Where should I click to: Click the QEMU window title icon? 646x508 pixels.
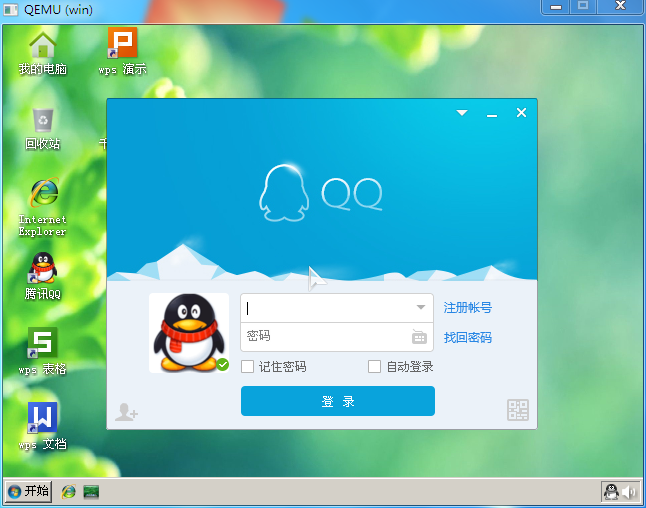pos(11,9)
